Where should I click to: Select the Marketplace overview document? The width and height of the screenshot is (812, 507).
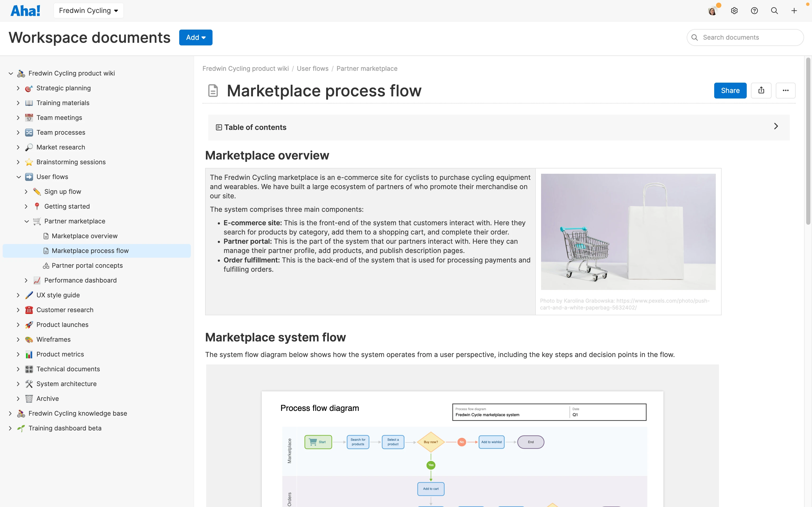pos(85,236)
